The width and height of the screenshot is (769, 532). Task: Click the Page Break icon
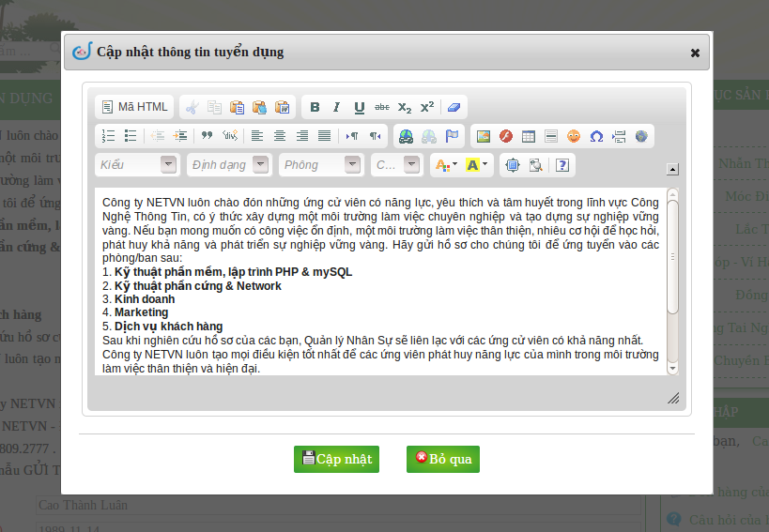(x=619, y=136)
